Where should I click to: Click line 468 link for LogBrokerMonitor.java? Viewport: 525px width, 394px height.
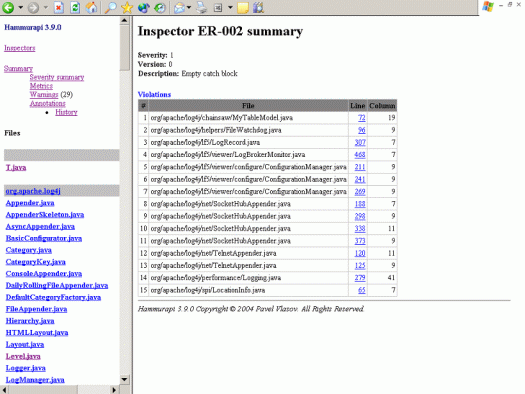pyautogui.click(x=360, y=155)
